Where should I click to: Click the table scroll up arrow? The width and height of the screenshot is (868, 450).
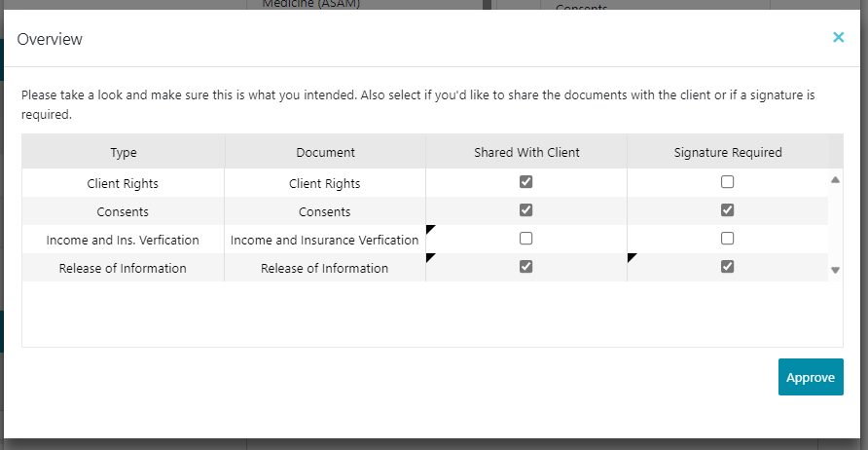(835, 180)
